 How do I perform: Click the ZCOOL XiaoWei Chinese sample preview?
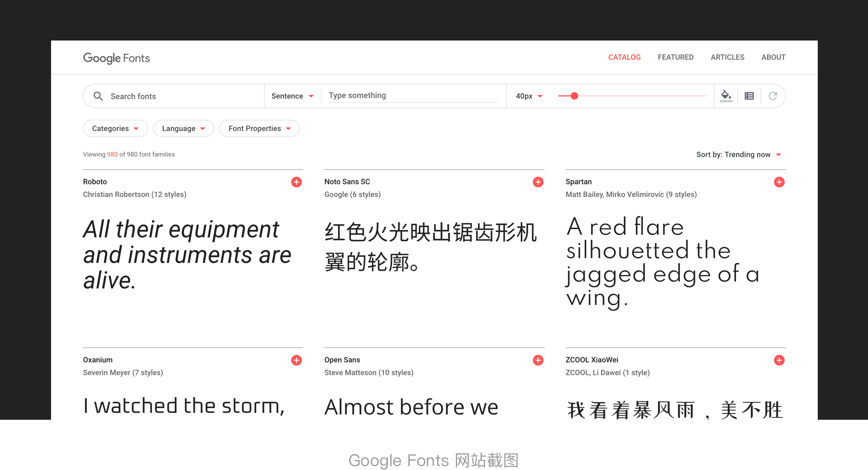(675, 410)
